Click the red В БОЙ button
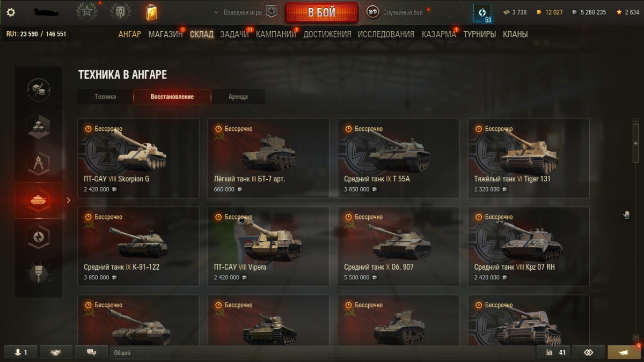The image size is (644, 362). (x=322, y=12)
